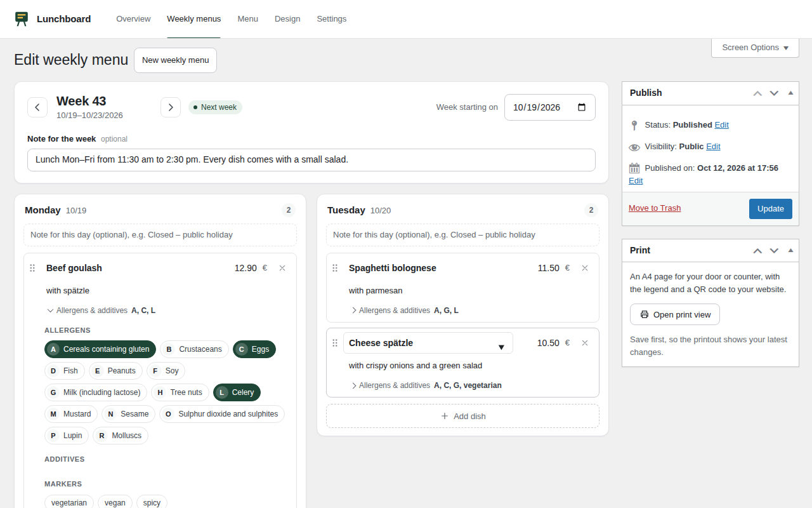Open the calendar picker icon in date field
The width and height of the screenshot is (812, 508).
[582, 107]
